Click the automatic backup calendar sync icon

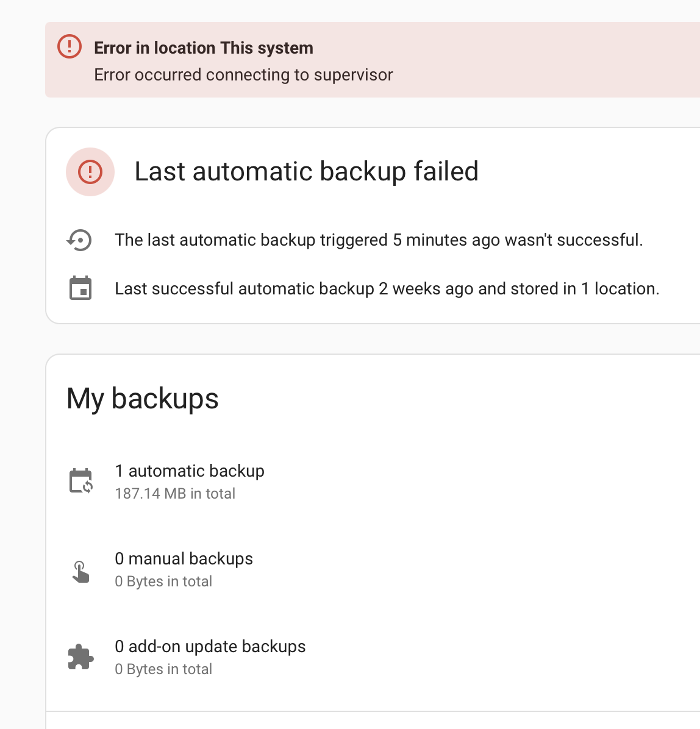pyautogui.click(x=82, y=480)
